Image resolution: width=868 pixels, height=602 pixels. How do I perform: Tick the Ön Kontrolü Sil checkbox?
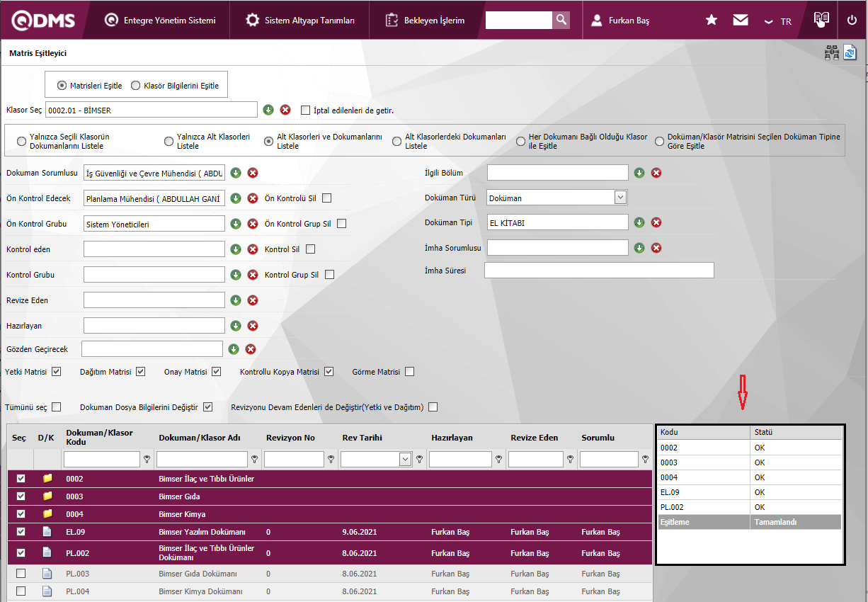[x=326, y=198]
